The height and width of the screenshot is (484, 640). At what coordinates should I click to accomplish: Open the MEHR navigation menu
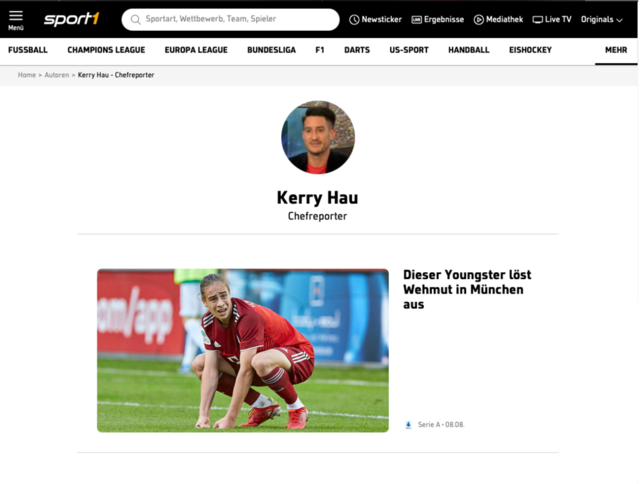coord(616,50)
